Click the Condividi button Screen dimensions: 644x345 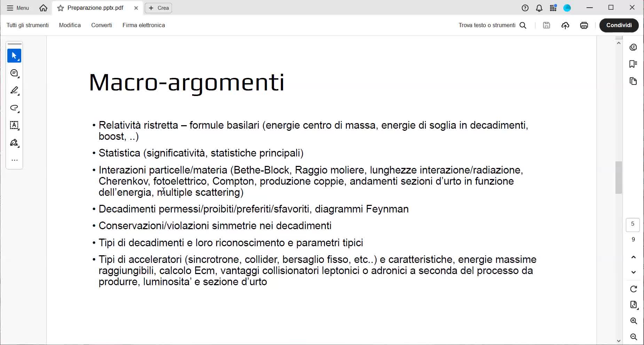pos(619,25)
